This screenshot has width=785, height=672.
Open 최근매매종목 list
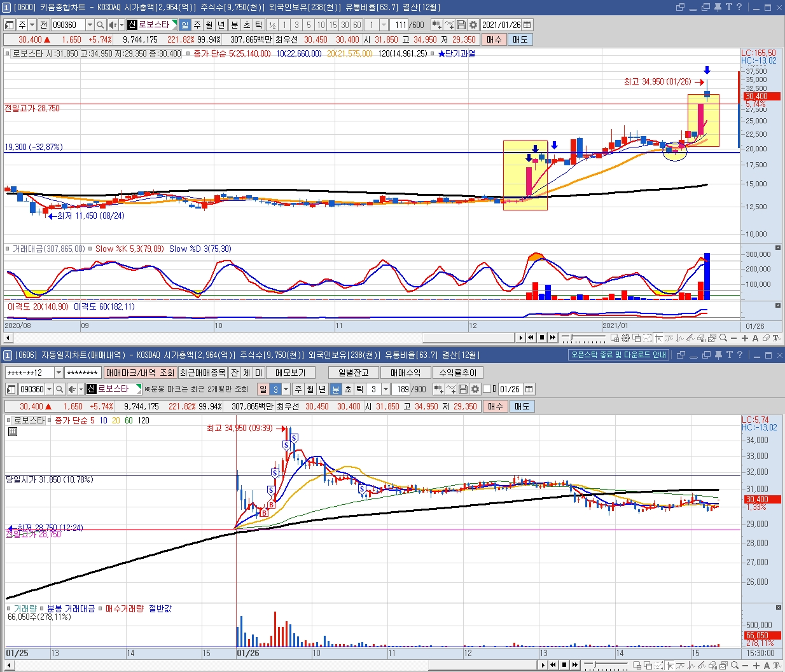coord(203,373)
